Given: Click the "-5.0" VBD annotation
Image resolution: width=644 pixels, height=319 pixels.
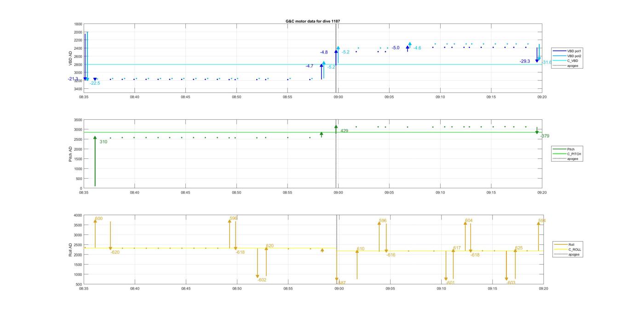Looking at the screenshot, I should tap(396, 48).
